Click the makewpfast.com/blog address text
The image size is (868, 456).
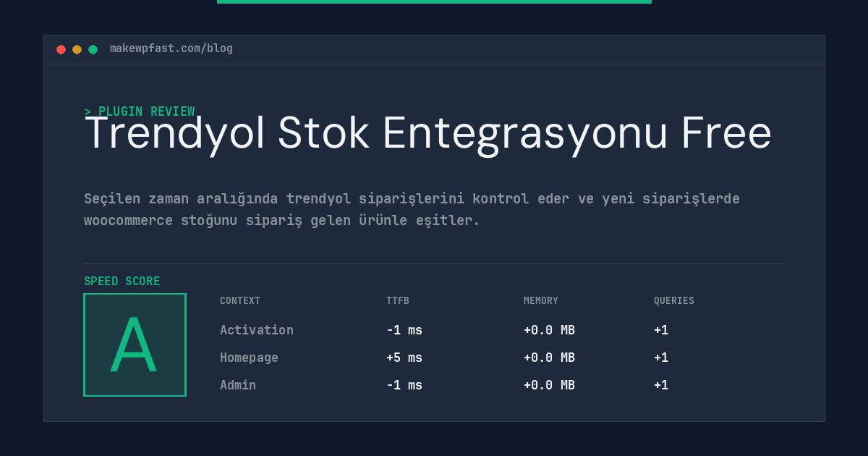[x=171, y=48]
